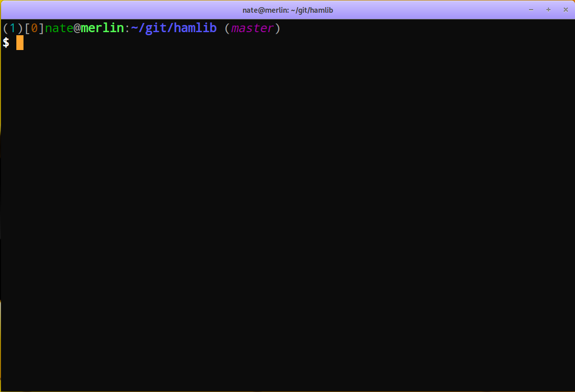Click title bar space between title and minimize
575x392 pixels.
434,10
